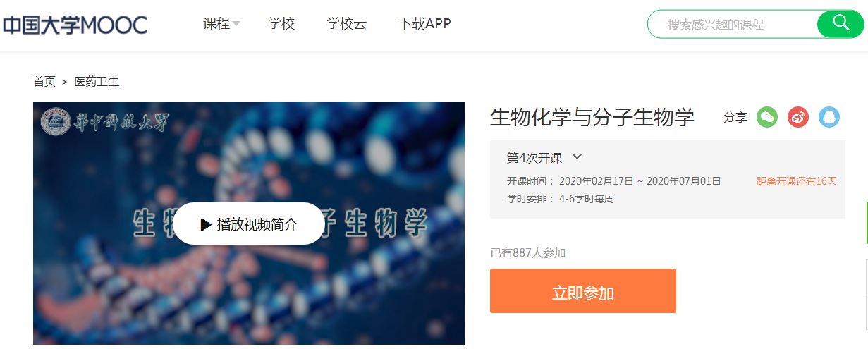
Task: Play the video introduction 播放视频简介
Action: [x=249, y=224]
